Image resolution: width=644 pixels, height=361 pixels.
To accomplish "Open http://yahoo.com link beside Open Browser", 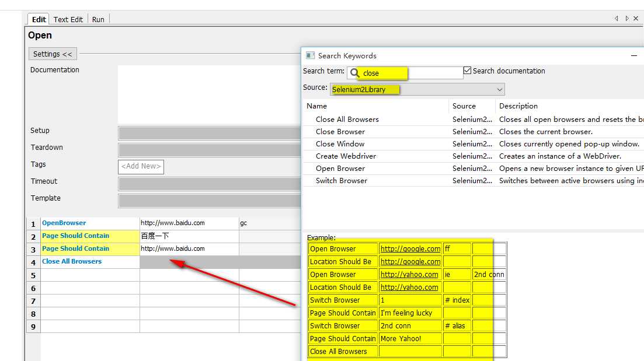I will [409, 275].
